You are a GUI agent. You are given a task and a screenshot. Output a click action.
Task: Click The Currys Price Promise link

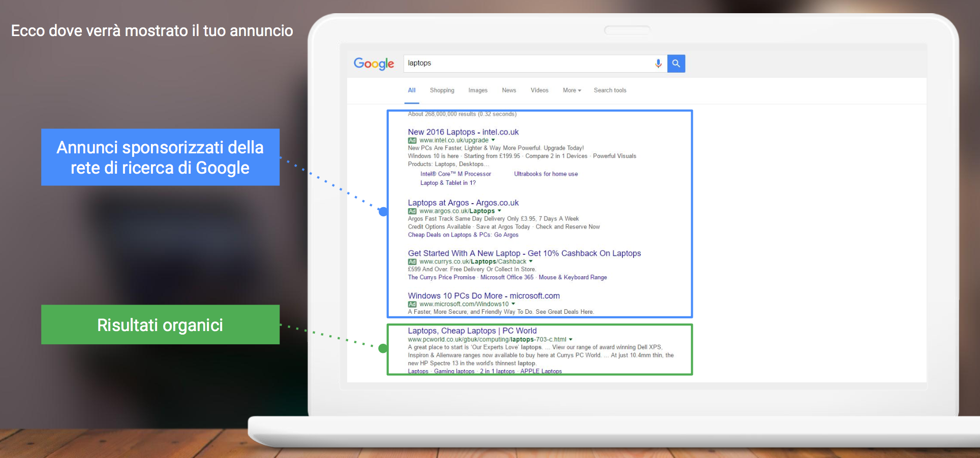441,278
